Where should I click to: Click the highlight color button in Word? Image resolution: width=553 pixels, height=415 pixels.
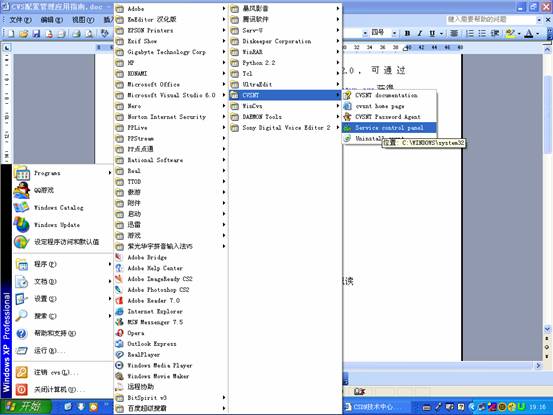[x=510, y=33]
